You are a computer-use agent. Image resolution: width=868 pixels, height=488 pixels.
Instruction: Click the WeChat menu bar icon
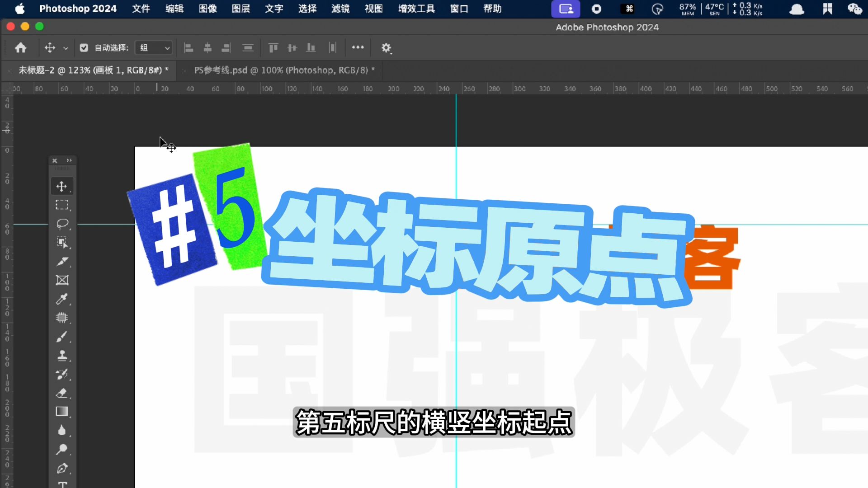[x=854, y=9]
